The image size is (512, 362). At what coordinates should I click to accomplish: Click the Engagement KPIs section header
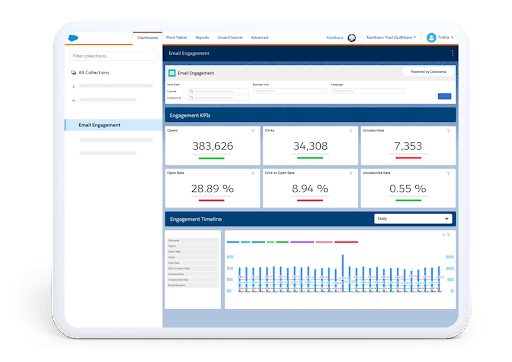tap(310, 115)
